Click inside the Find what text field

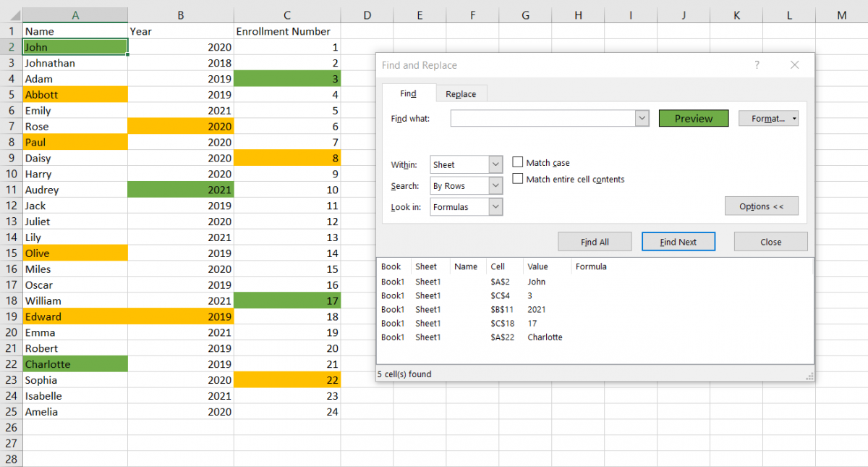[542, 119]
